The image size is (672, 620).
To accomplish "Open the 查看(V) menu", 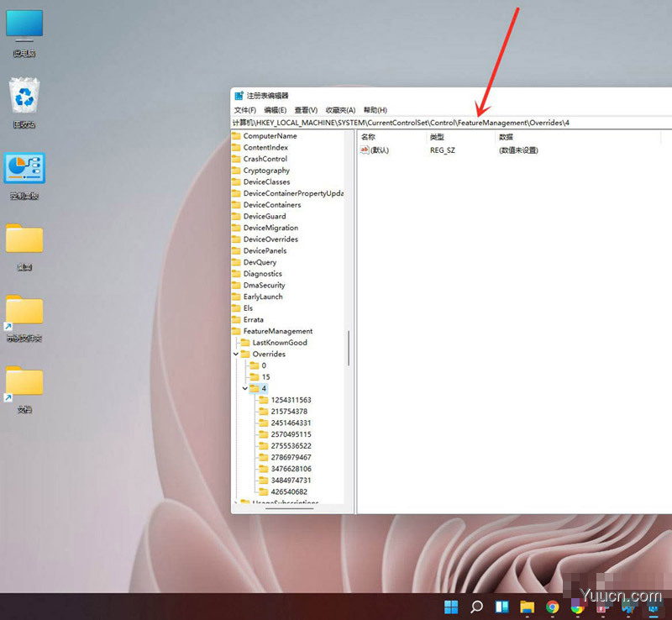I will pos(306,110).
